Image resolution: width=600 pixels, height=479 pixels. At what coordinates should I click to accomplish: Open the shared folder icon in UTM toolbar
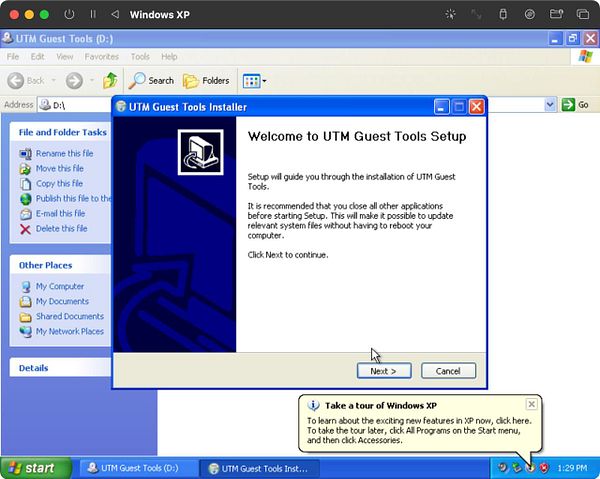pos(556,15)
